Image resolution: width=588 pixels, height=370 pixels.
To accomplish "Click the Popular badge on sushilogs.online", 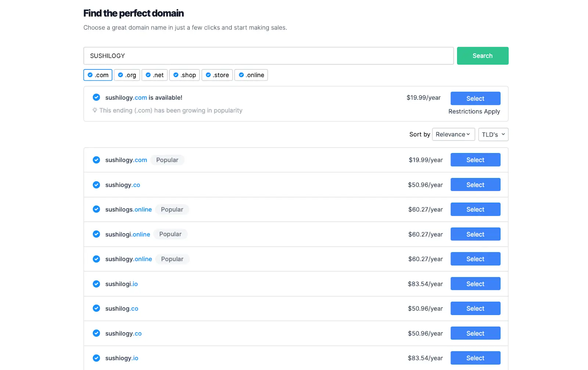I will pos(172,209).
